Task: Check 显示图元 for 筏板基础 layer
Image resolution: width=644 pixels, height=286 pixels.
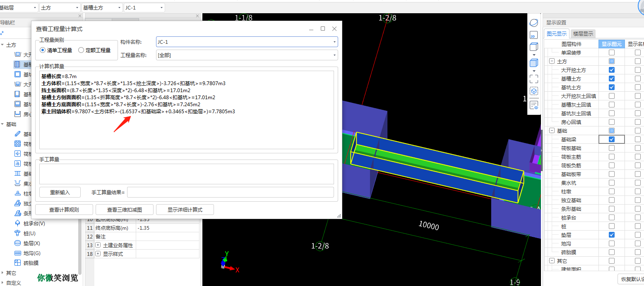Action: pyautogui.click(x=611, y=148)
